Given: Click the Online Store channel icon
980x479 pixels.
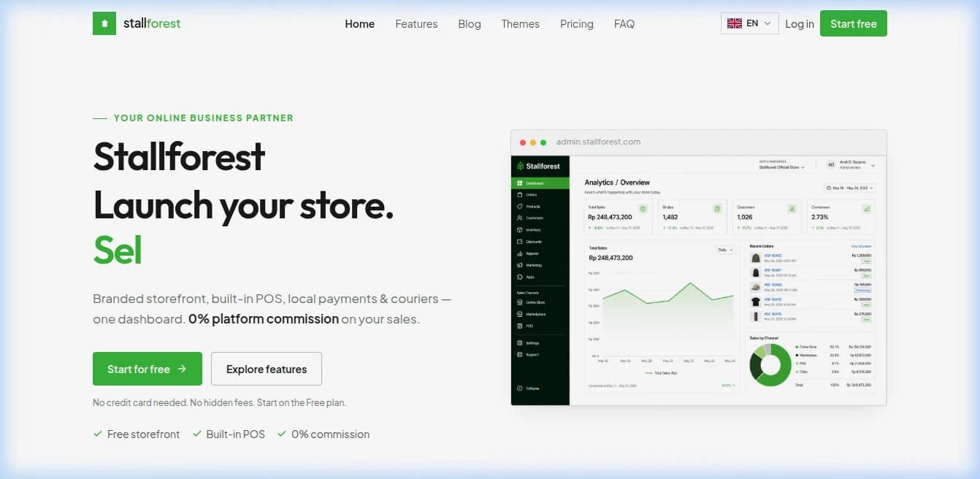Looking at the screenshot, I should tap(519, 302).
